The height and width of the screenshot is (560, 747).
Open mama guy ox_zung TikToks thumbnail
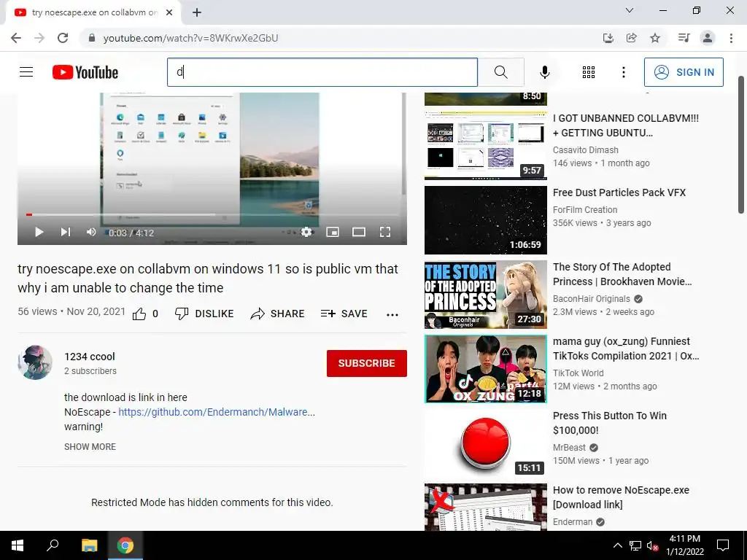point(485,368)
